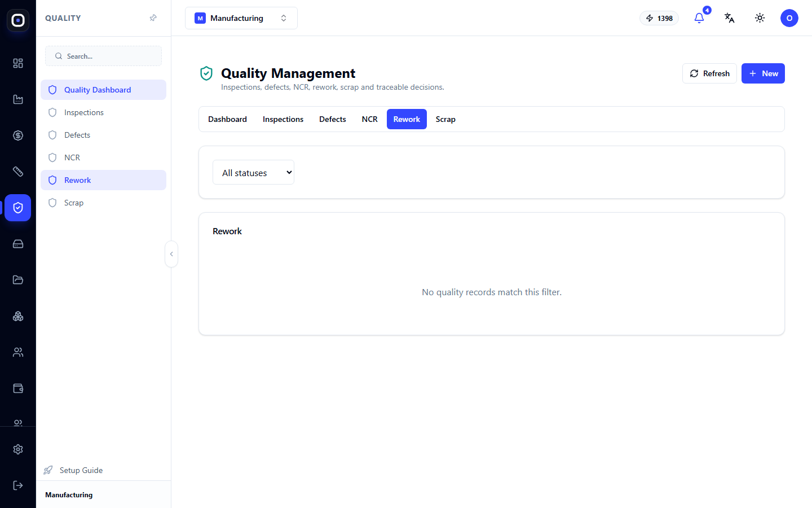Click the New button
This screenshot has height=508, width=812.
pyautogui.click(x=763, y=73)
